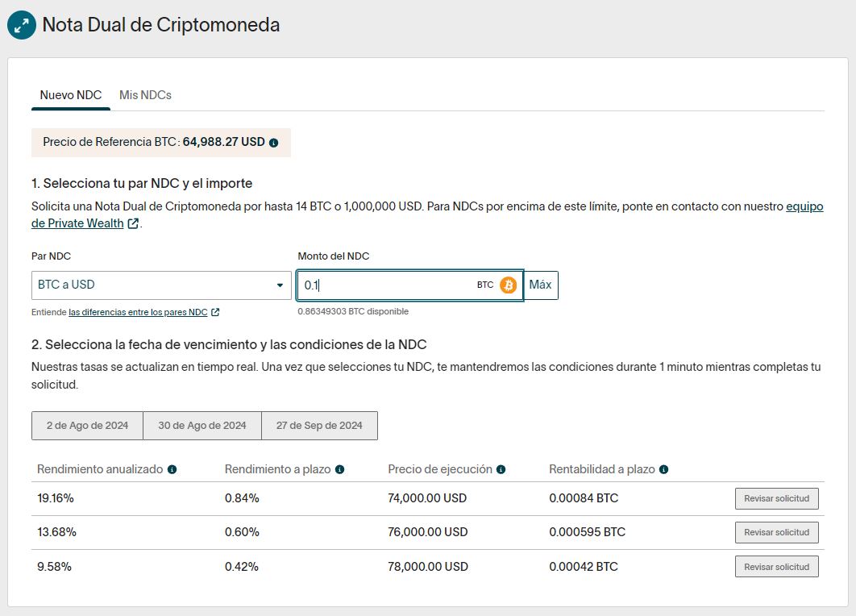
Task: Click external link icon after Private Wealth
Action: pos(133,223)
